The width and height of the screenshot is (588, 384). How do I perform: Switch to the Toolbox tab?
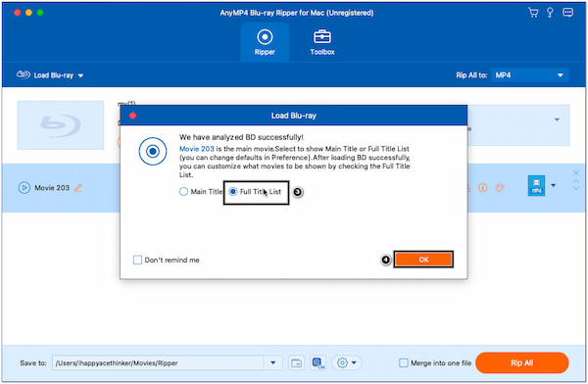click(x=322, y=42)
